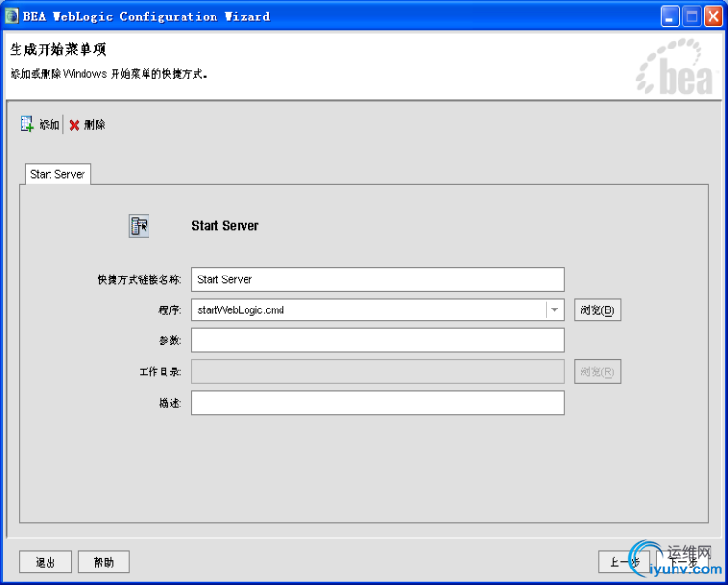Close the Configuration Wizard window
Viewport: 728px width, 585px height.
tap(713, 16)
